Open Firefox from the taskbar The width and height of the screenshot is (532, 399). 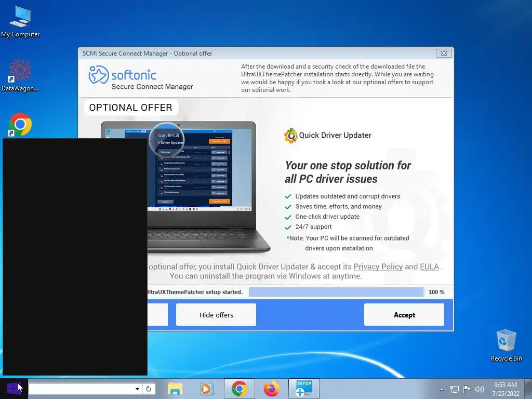(271, 389)
